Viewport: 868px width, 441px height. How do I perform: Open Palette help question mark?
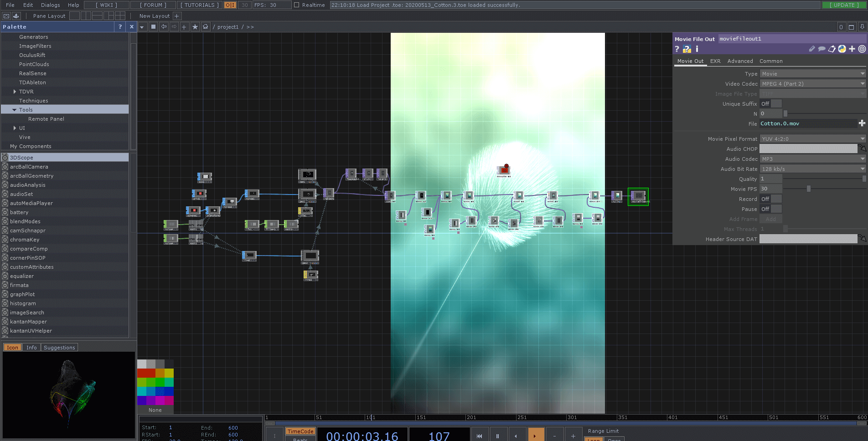[x=120, y=26]
